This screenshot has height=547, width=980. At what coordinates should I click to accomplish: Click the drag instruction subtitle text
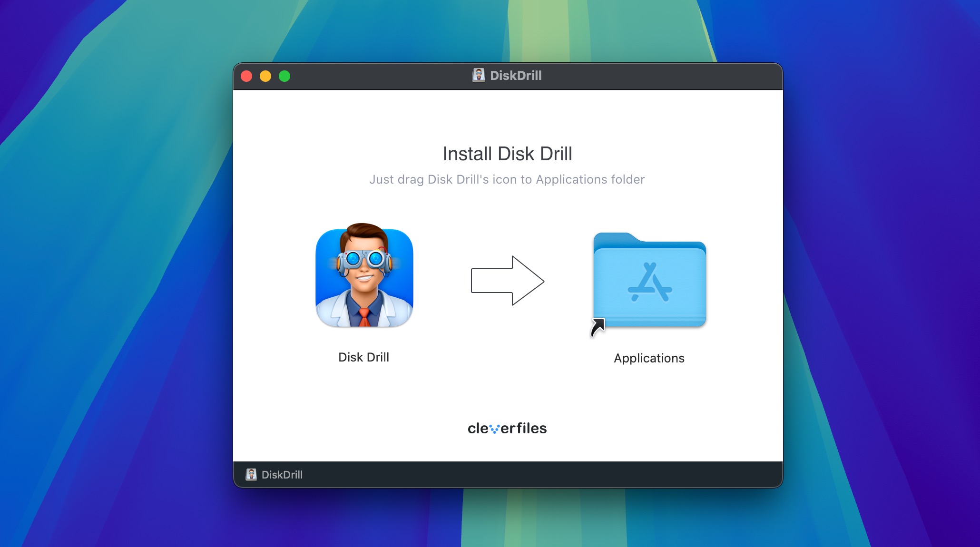click(x=507, y=179)
